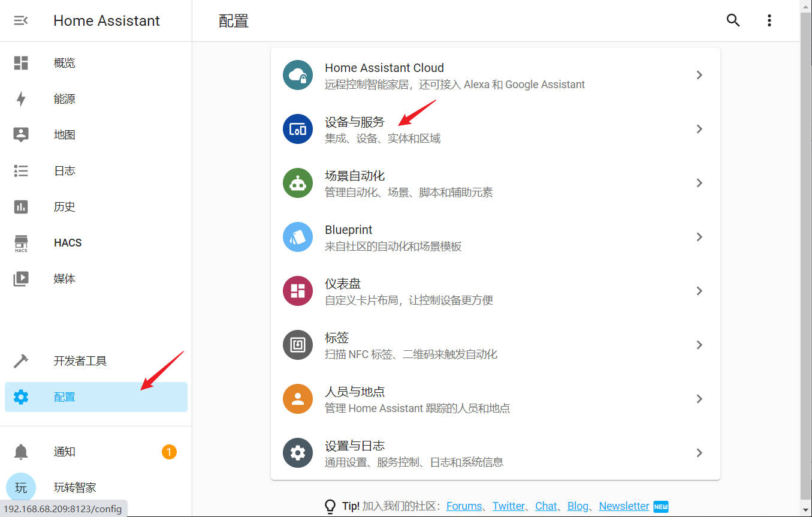This screenshot has width=812, height=517.
Task: Go to 概览 in the sidebar
Action: tap(65, 63)
